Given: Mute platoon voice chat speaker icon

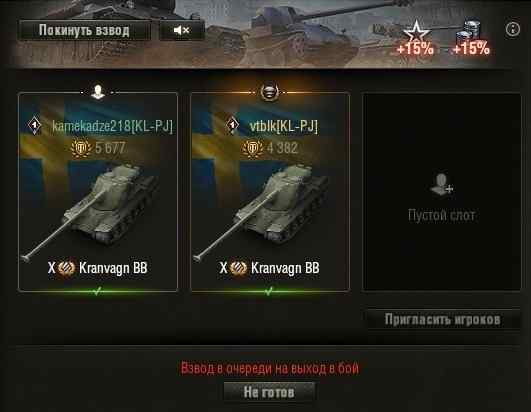Looking at the screenshot, I should (x=182, y=30).
